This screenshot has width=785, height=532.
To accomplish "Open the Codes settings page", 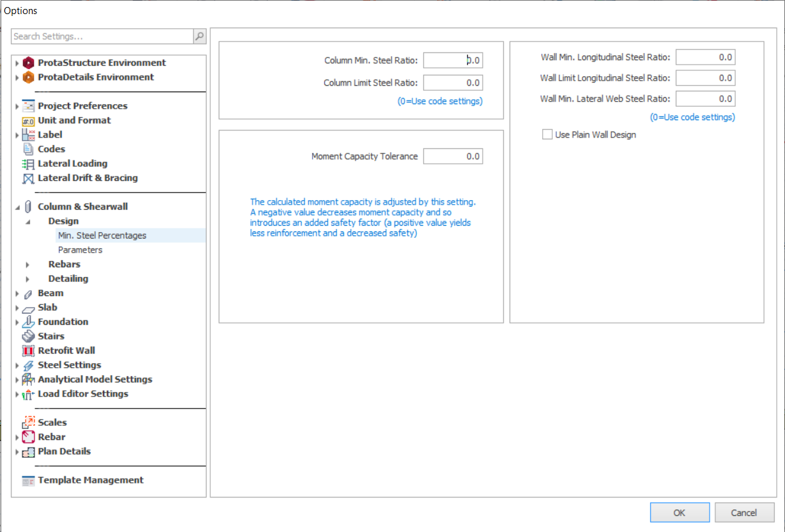I will [x=51, y=149].
